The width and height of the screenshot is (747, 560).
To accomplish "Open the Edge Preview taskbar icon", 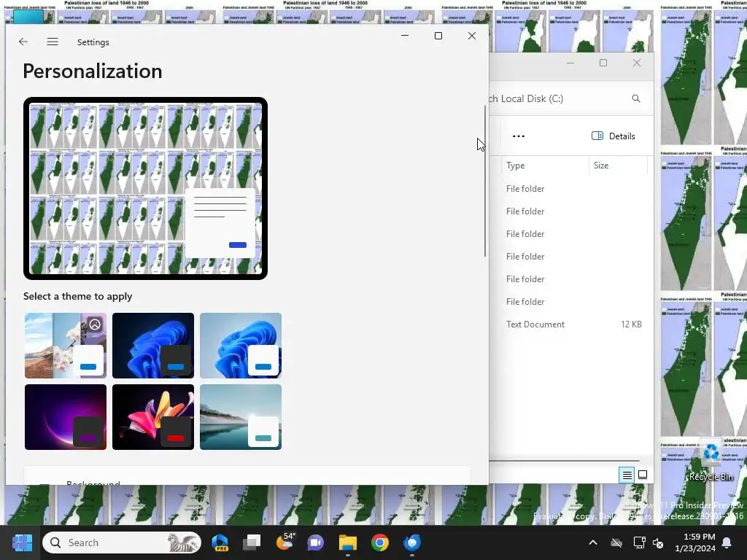I will click(x=220, y=542).
